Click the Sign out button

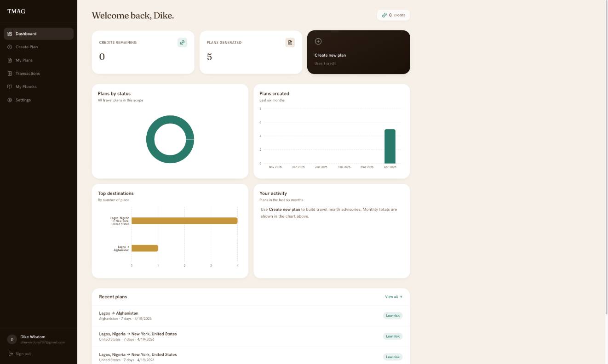tap(20, 354)
